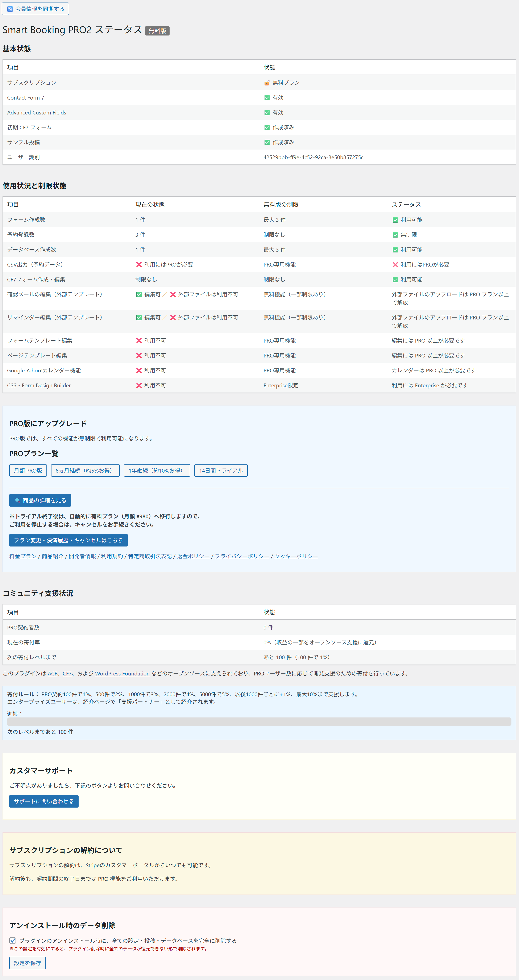
Task: Open プラン変更・決済履歴・キャンセルはこちら
Action: pos(68,540)
